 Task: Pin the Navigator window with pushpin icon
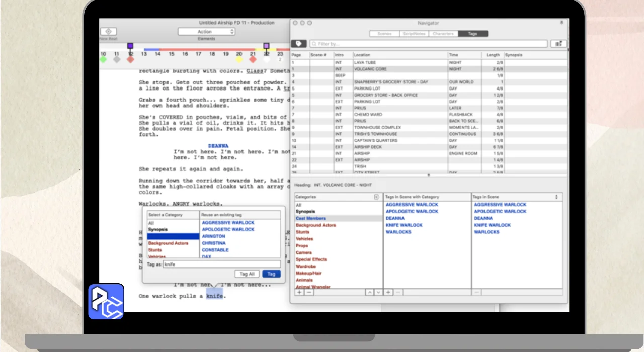(x=561, y=23)
